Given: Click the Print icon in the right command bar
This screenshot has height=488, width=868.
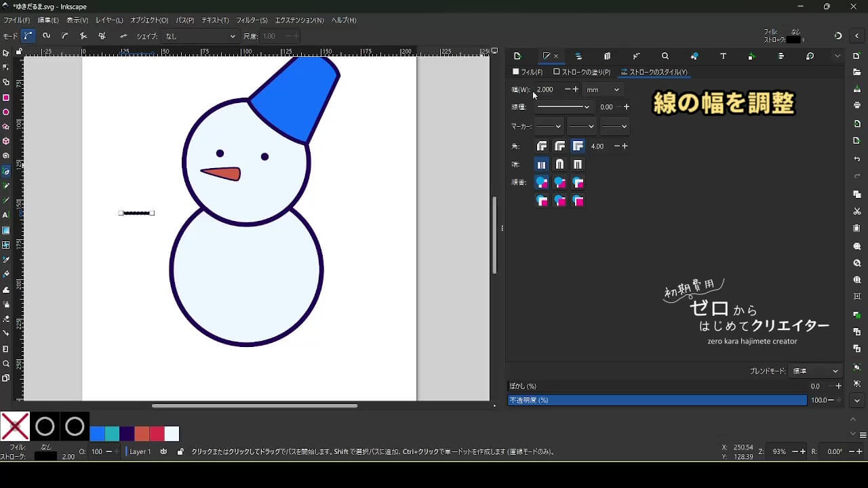Looking at the screenshot, I should tap(857, 105).
